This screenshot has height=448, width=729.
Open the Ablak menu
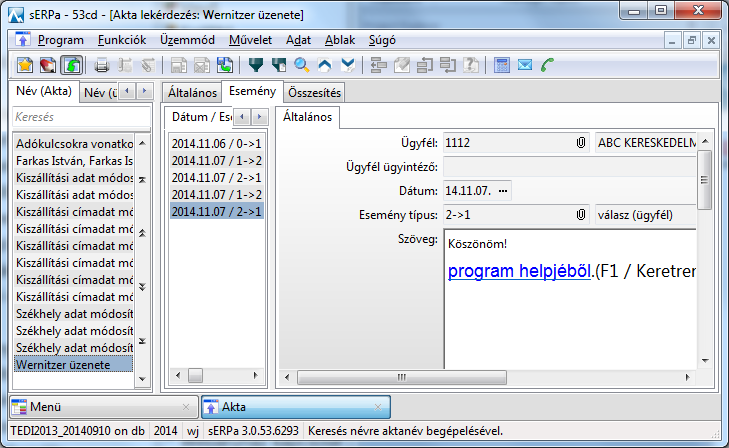pos(340,40)
